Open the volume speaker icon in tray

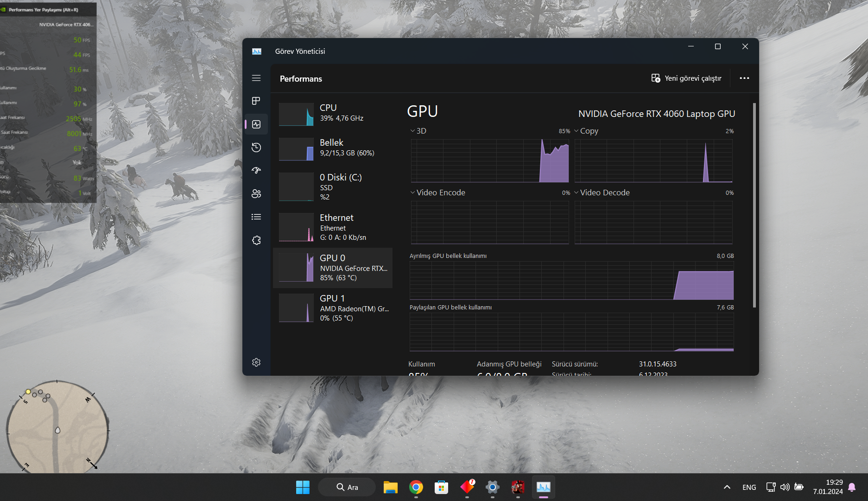click(785, 487)
